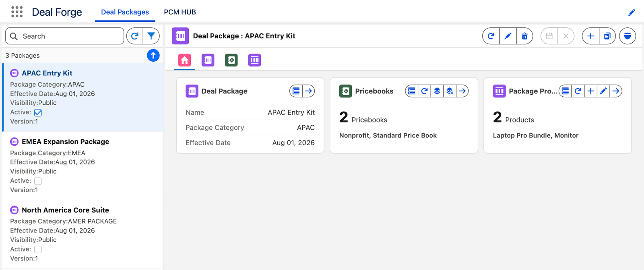Click 'Package Category:AMER PACKAGE' text
Viewport: 644px width, 270px height.
click(x=63, y=221)
